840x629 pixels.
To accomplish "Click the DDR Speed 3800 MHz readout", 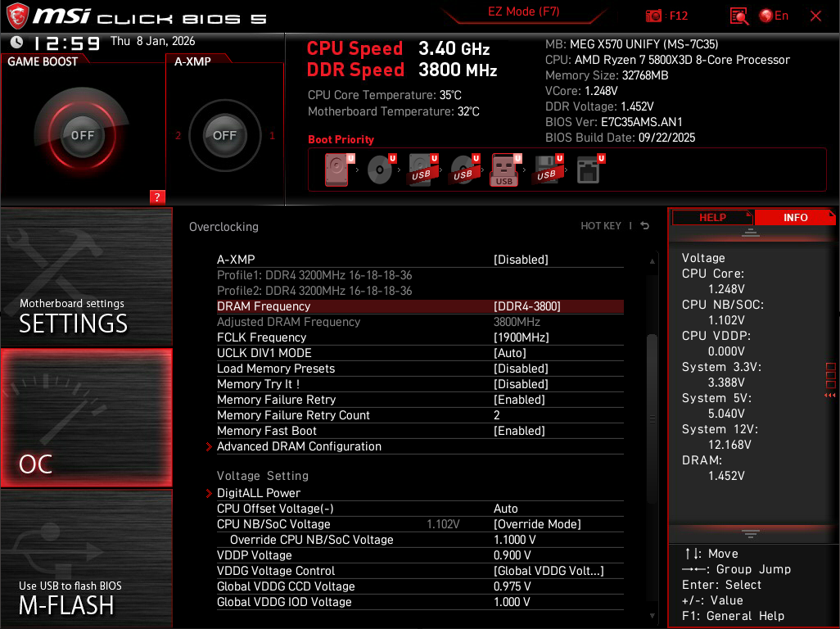I will point(402,70).
